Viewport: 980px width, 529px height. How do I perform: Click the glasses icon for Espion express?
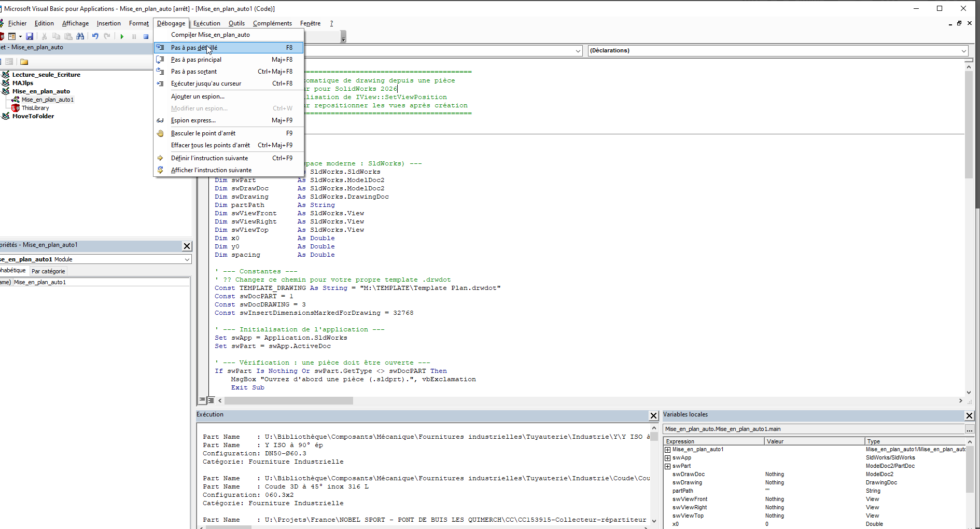click(x=161, y=120)
